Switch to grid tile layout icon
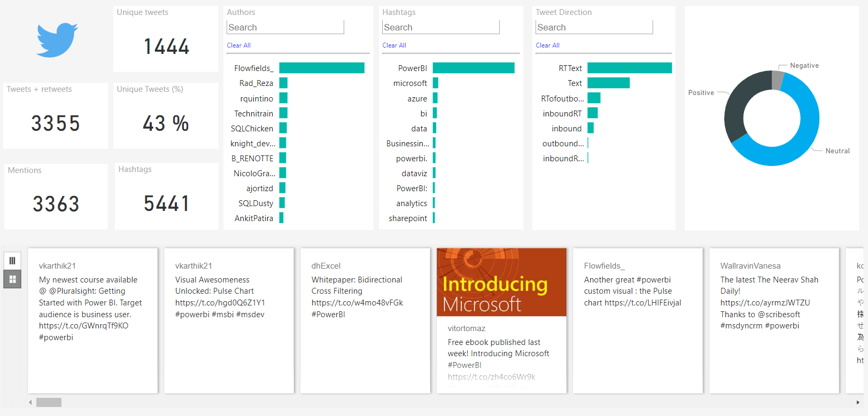The image size is (868, 416). (x=12, y=279)
